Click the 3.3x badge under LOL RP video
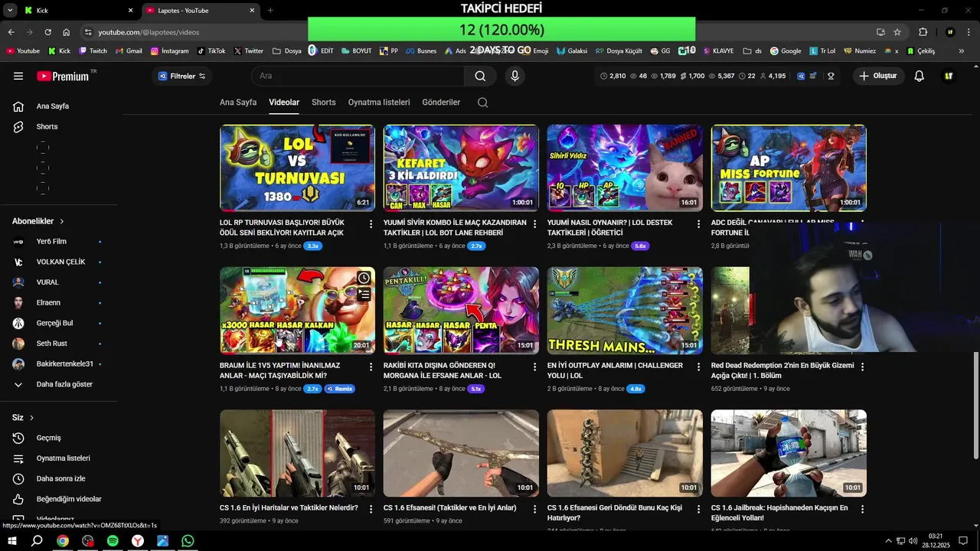This screenshot has height=551, width=980. (312, 246)
